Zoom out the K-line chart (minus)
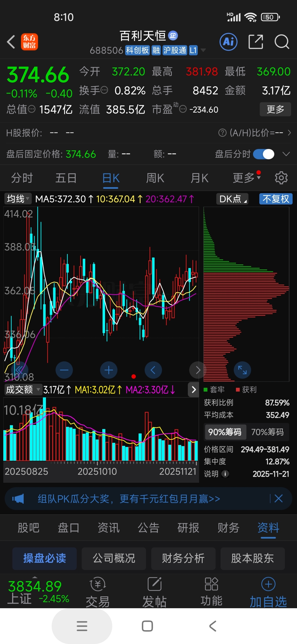Screen dimensions: 297x644 (x=64, y=370)
